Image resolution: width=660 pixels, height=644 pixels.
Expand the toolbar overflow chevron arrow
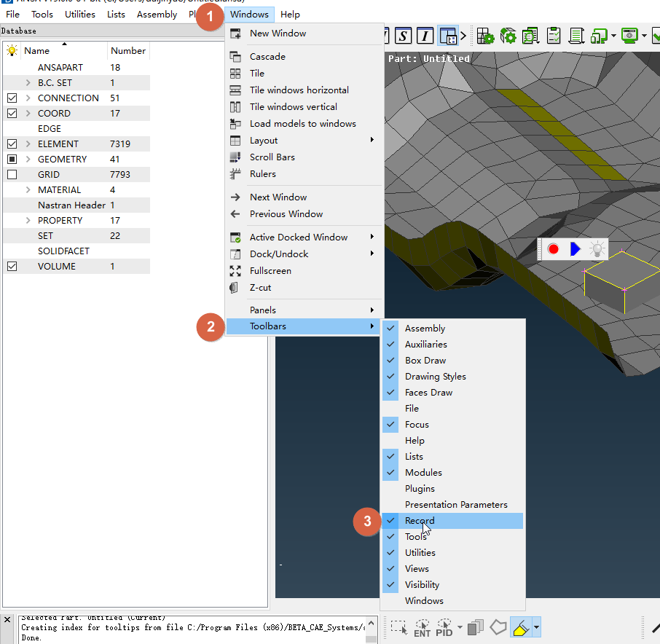(x=463, y=36)
